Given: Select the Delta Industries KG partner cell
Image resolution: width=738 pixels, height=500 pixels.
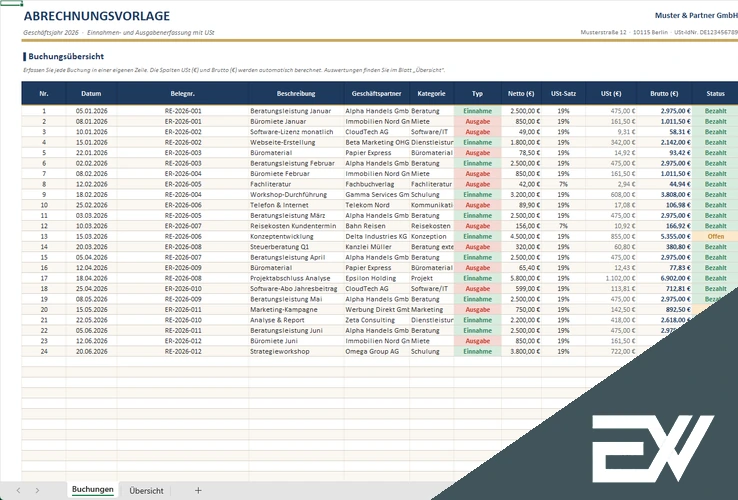Looking at the screenshot, I should 377,236.
